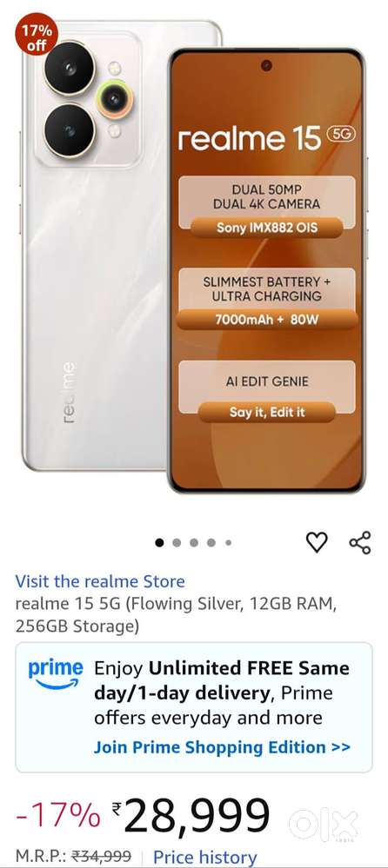This screenshot has width=388, height=868.
Task: Open Visit the realme Store link
Action: (100, 581)
